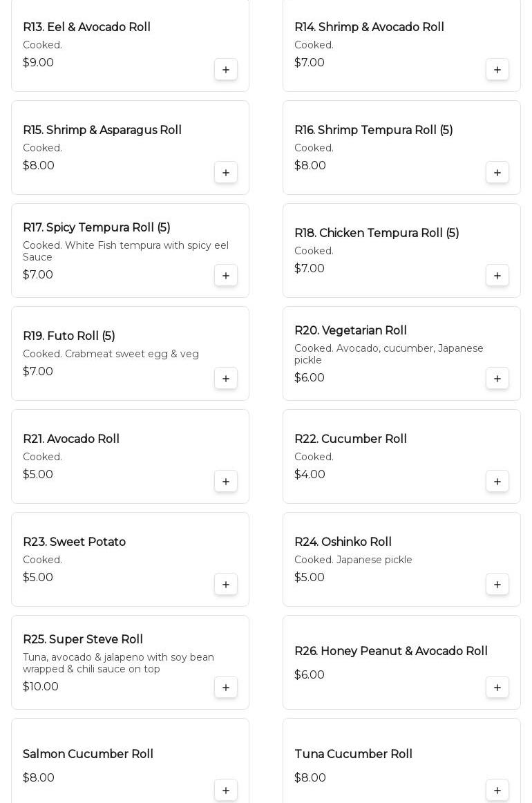Viewport: 532px width, 803px height.
Task: Add R19 Futo Roll using plus button
Action: pos(226,379)
